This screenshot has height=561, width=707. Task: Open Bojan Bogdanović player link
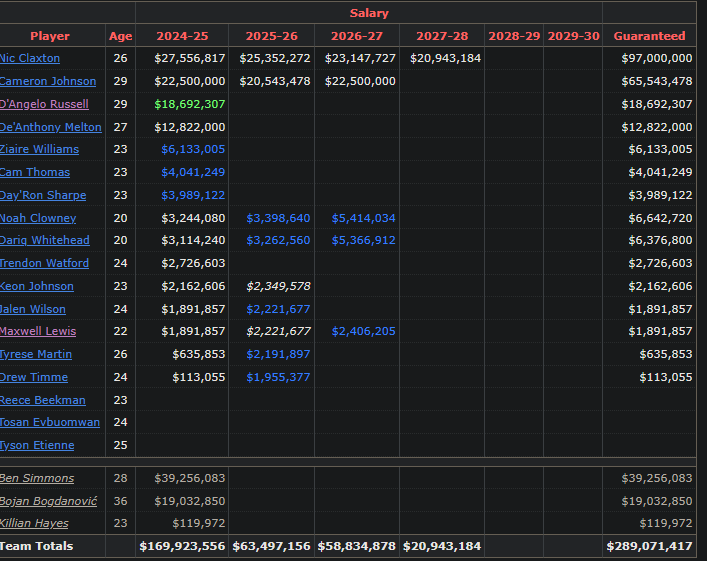coord(48,501)
